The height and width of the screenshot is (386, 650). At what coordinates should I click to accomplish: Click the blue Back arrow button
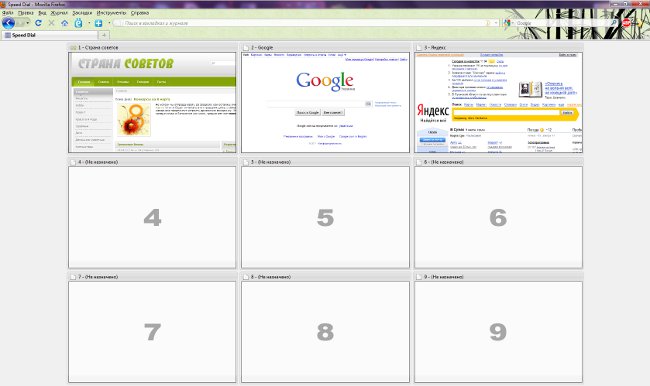[8, 23]
